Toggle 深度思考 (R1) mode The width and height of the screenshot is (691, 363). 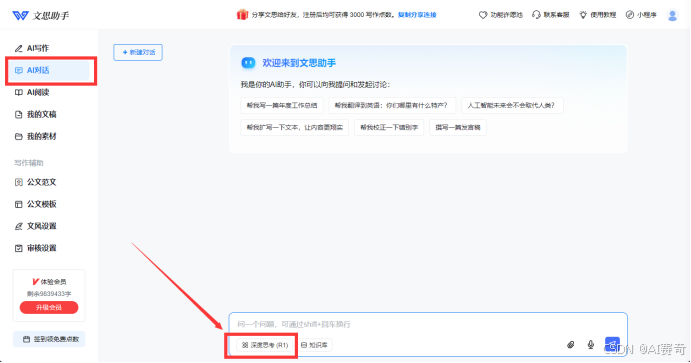click(x=265, y=345)
